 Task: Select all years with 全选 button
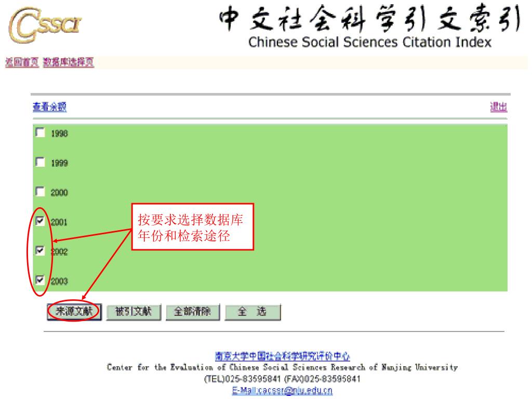(x=252, y=312)
